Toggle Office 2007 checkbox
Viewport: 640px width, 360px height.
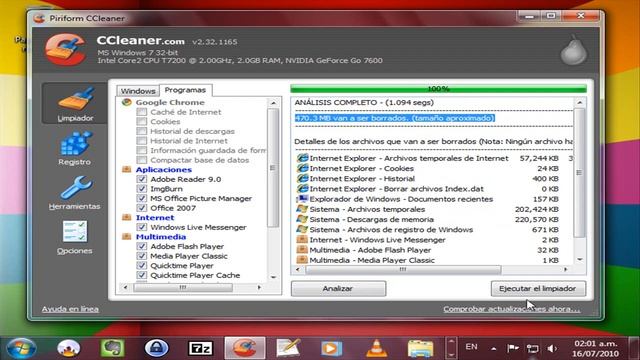142,208
